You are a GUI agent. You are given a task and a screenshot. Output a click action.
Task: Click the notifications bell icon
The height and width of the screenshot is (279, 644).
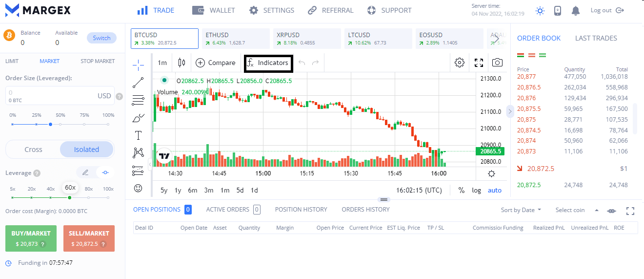(x=576, y=10)
